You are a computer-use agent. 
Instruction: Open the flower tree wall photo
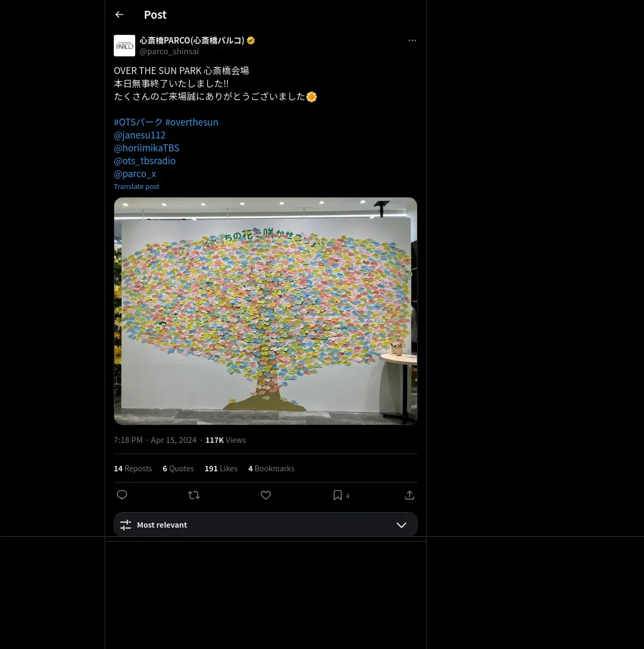tap(266, 311)
